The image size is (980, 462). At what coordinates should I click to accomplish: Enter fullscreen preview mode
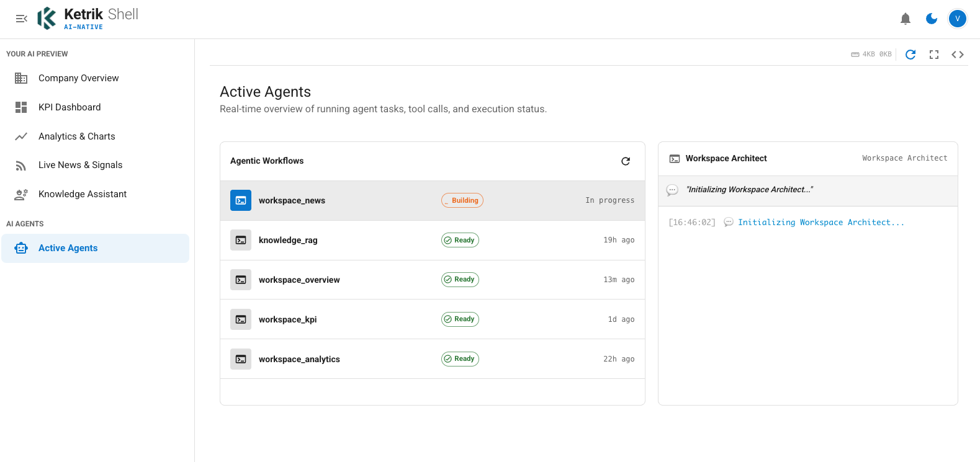pyautogui.click(x=934, y=55)
